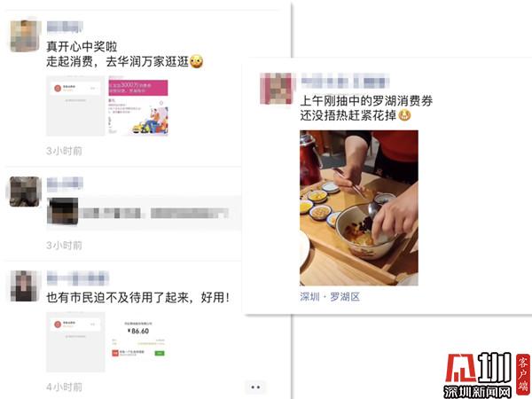This screenshot has height=399, width=532.
Task: Open the grey screenshot in first post
Action: pos(75,106)
